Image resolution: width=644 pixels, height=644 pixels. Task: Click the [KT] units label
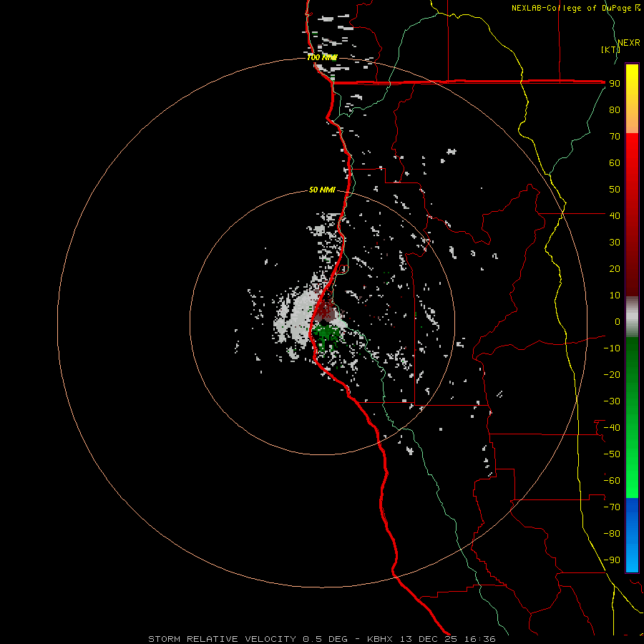pos(610,49)
